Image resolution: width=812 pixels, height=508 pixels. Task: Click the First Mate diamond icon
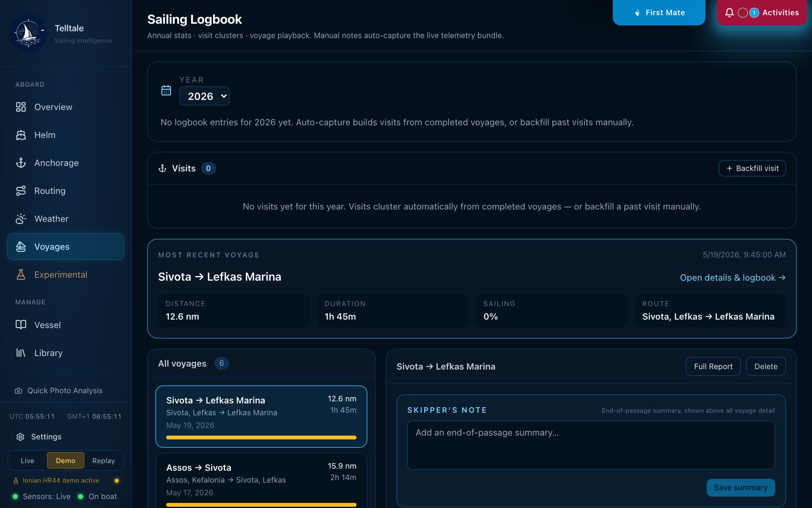point(637,13)
